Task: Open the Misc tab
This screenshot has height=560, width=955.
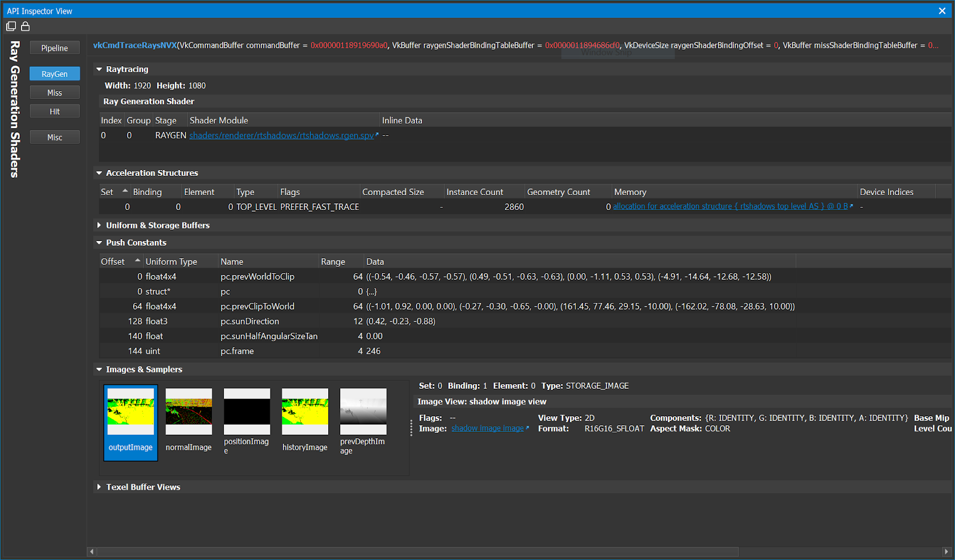Action: pyautogui.click(x=54, y=137)
